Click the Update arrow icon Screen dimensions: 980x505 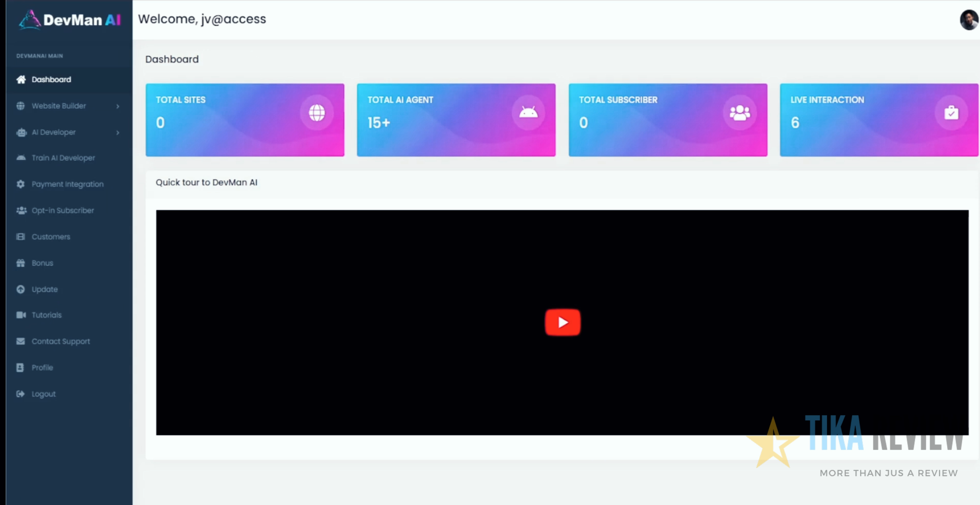(x=21, y=289)
